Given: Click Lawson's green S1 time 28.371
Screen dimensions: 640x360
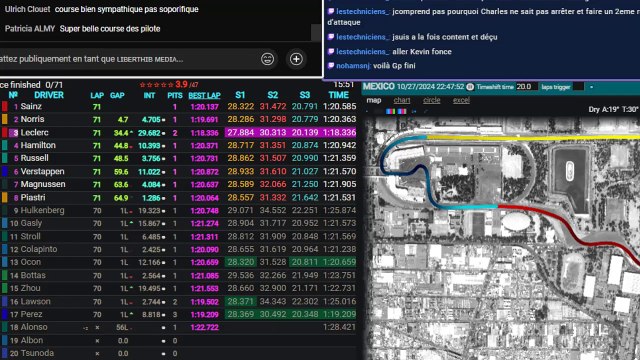Looking at the screenshot, I should (240, 301).
